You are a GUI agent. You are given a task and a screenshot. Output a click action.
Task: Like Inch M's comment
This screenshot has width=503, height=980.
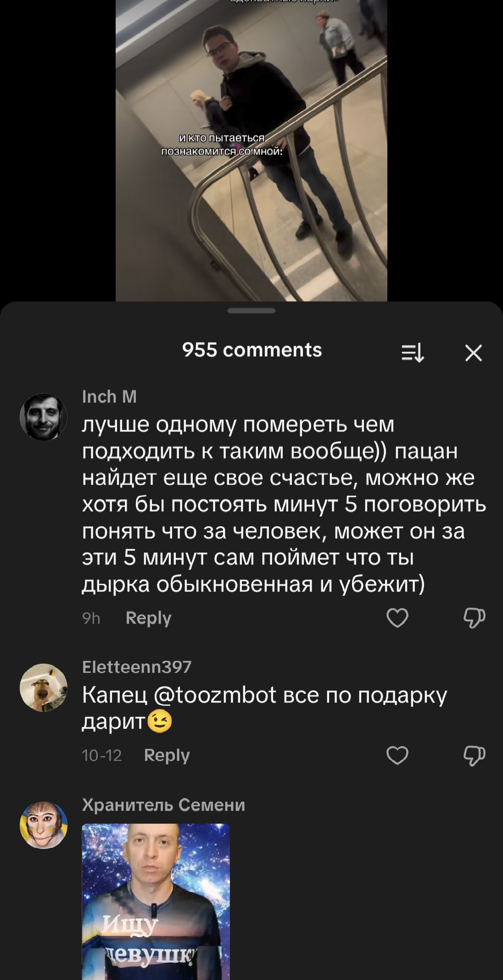[x=397, y=618]
